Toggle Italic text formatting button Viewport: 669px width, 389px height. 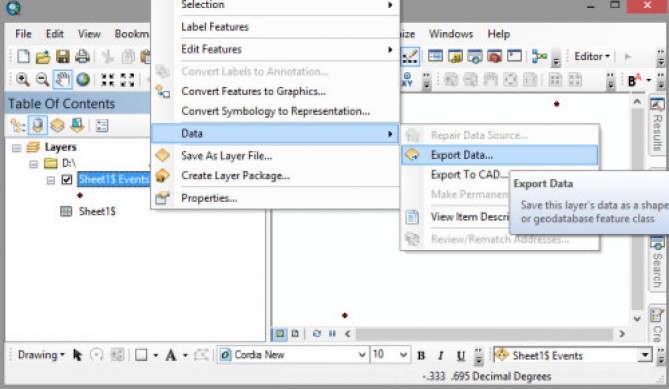click(x=440, y=355)
